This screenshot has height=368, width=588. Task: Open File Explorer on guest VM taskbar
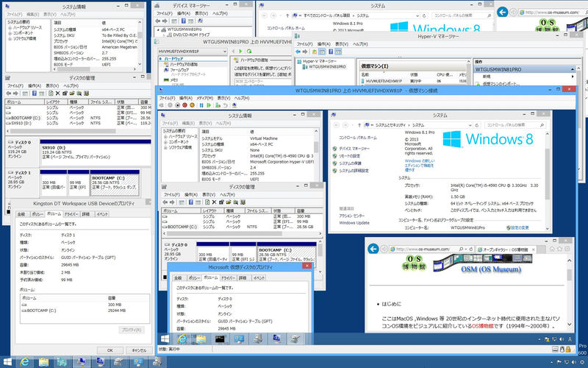[201, 339]
